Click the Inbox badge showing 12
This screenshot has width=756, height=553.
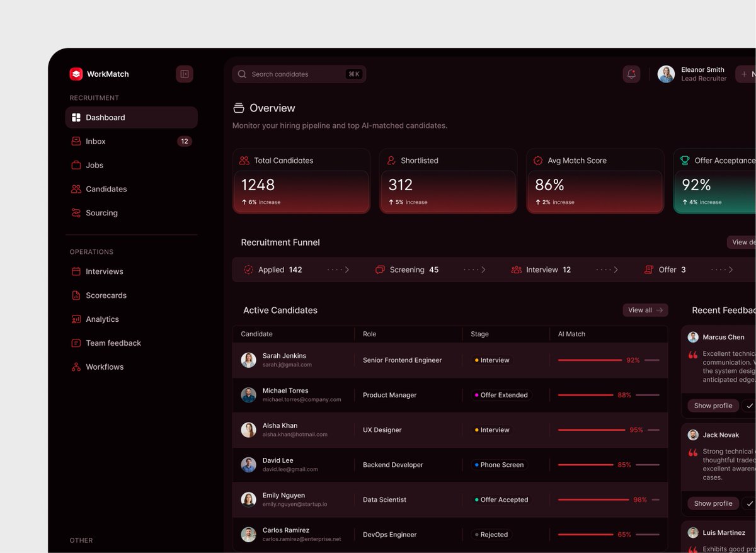(184, 141)
